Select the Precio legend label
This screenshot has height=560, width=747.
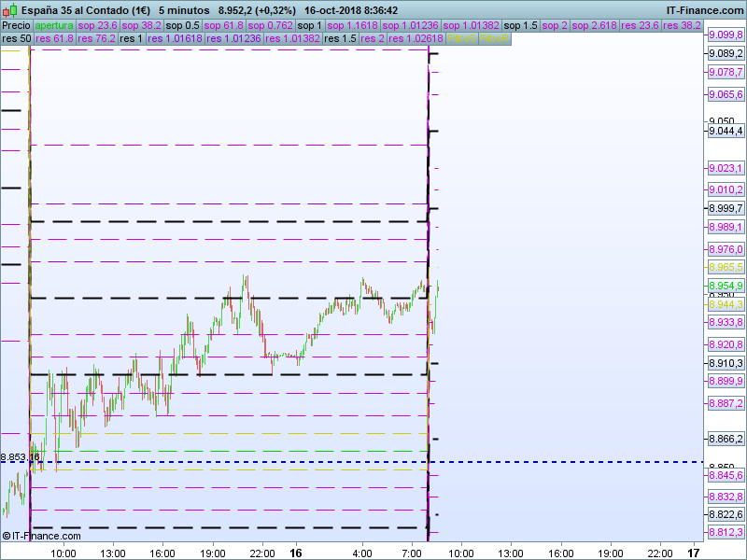click(x=17, y=25)
